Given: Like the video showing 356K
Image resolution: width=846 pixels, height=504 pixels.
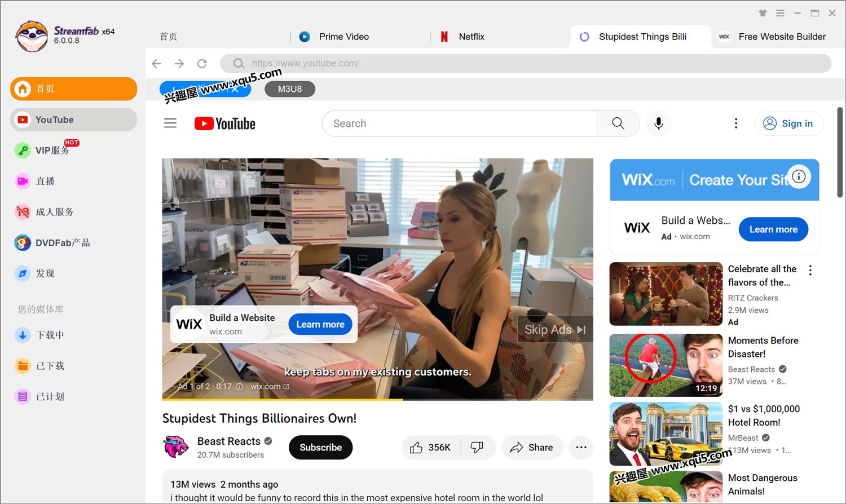Looking at the screenshot, I should (431, 448).
